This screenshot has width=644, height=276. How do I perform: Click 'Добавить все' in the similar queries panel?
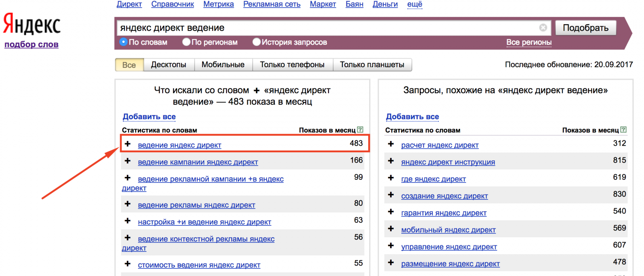pyautogui.click(x=412, y=117)
